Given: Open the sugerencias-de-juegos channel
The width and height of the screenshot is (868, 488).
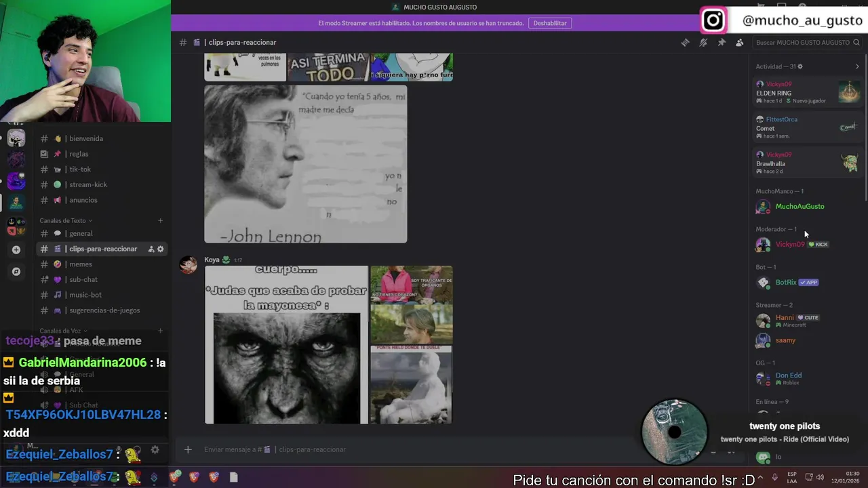Looking at the screenshot, I should tap(102, 310).
